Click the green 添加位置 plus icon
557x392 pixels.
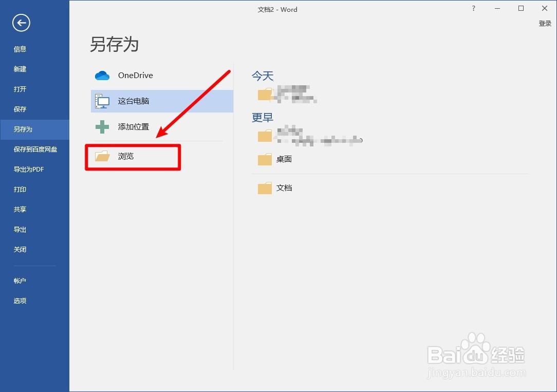tap(102, 126)
